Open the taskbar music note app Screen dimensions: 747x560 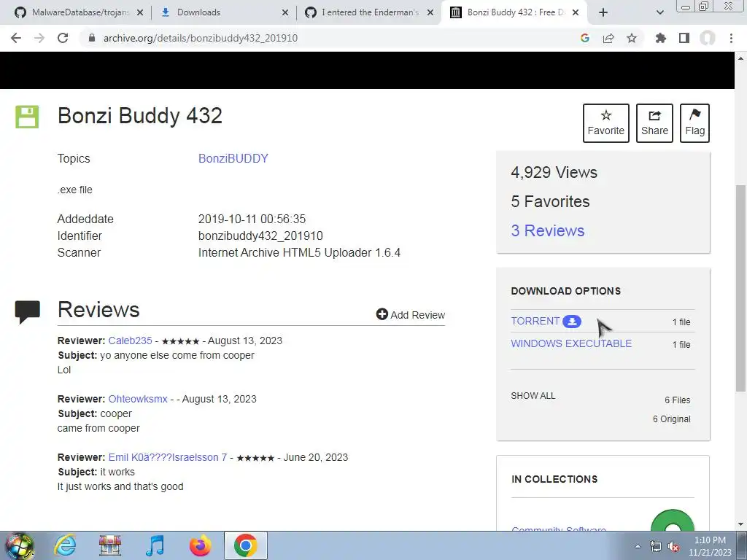click(x=155, y=545)
